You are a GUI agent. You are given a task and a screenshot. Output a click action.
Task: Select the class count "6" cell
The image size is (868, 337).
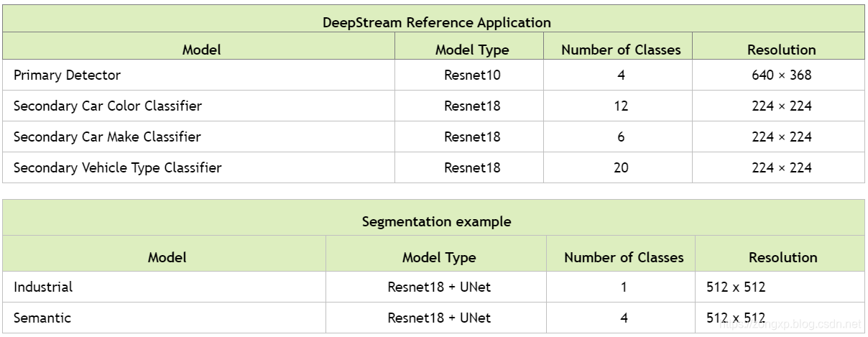(x=621, y=137)
